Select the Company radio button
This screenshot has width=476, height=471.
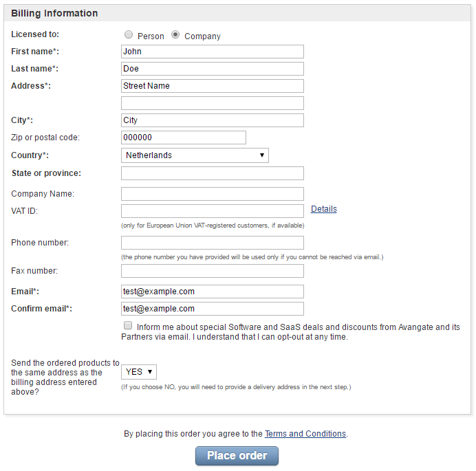pos(175,34)
